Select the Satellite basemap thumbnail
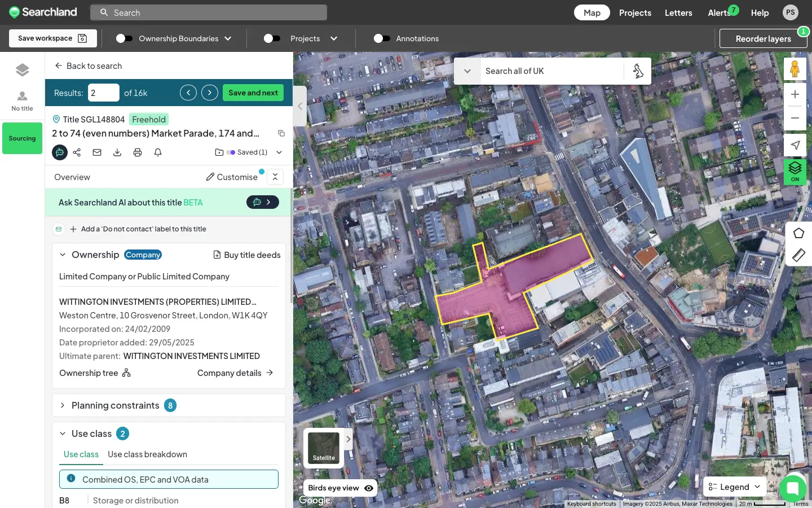This screenshot has width=812, height=508. tap(324, 448)
